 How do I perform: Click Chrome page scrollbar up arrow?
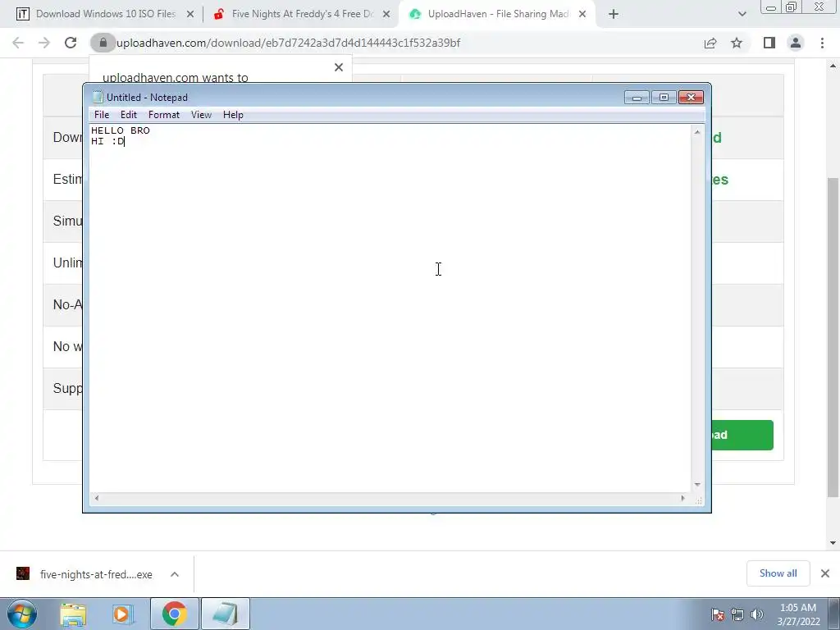click(833, 66)
